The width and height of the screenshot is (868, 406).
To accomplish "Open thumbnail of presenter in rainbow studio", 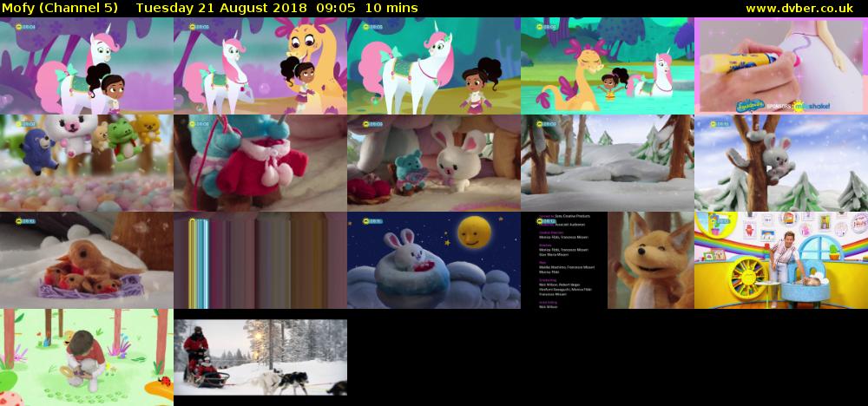I will [781, 260].
